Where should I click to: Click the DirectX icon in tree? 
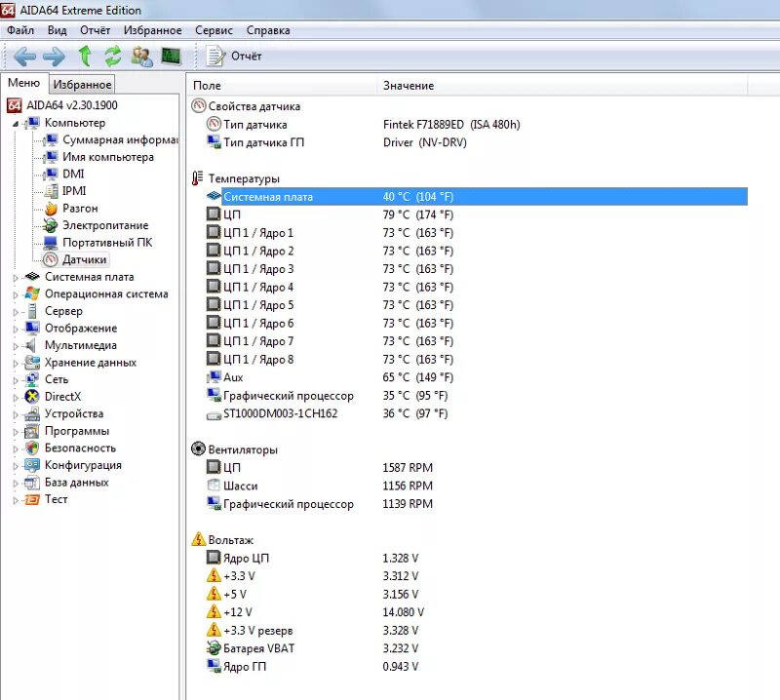[32, 397]
